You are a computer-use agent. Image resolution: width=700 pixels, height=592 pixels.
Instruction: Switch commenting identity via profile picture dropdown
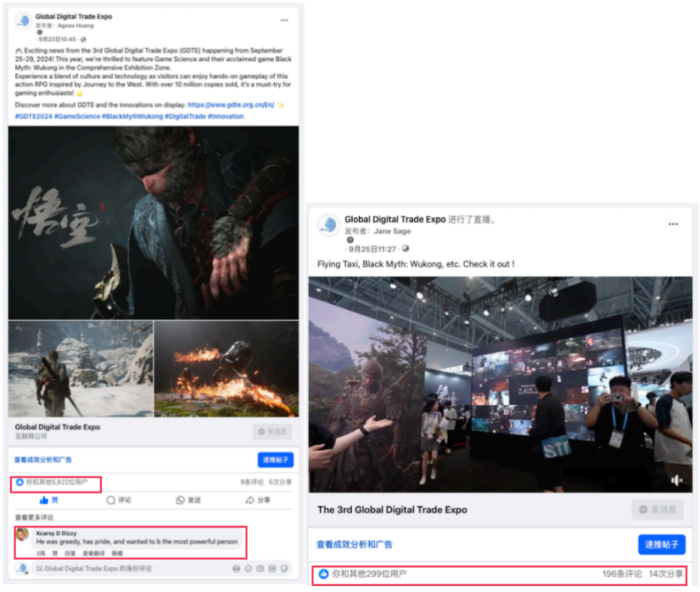(23, 569)
